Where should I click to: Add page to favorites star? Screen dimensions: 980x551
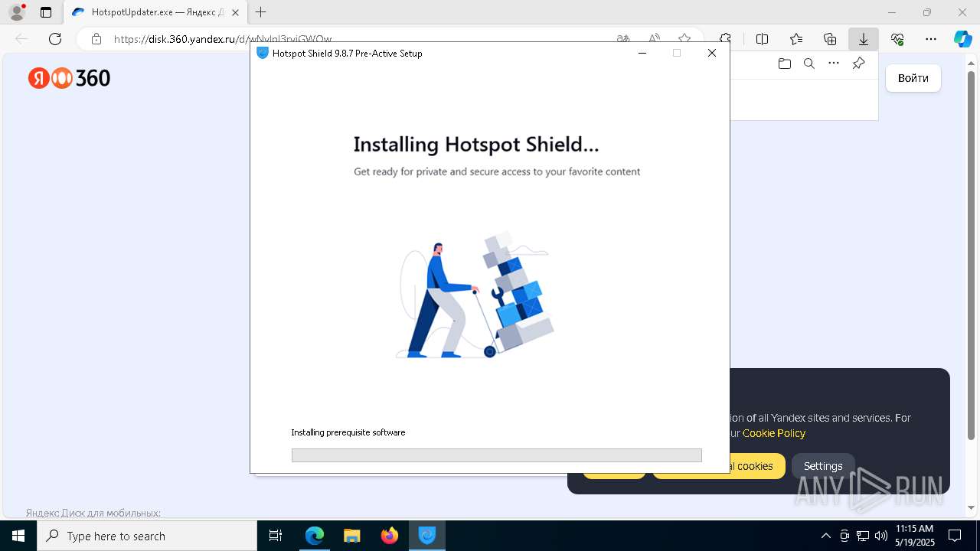pos(684,39)
